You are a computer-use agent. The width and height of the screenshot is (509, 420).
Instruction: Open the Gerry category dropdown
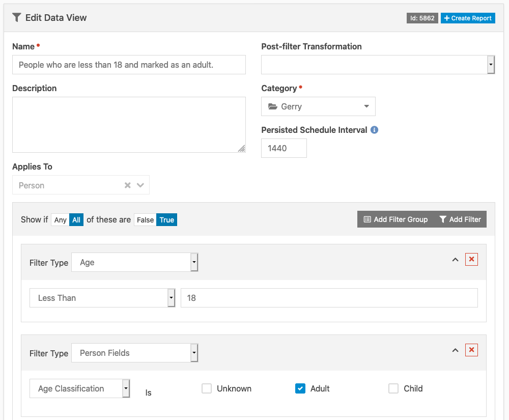tap(318, 106)
